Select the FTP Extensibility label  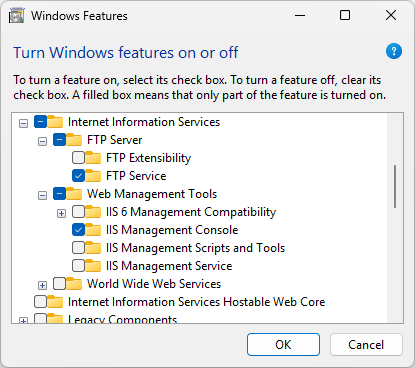click(149, 158)
